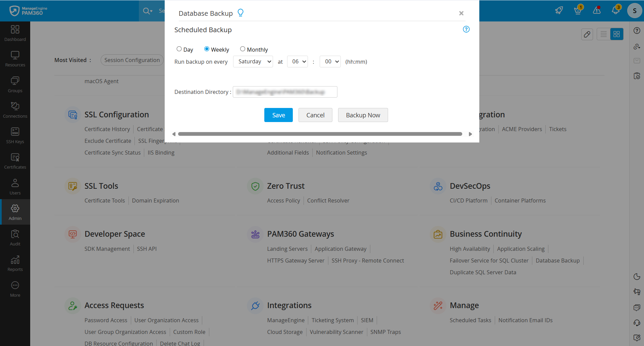Open the hour dropdown showing 06

pyautogui.click(x=298, y=62)
